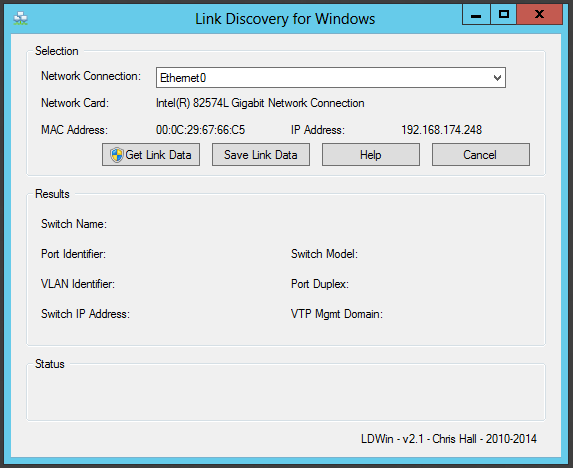
Task: Click the Get Link Data button
Action: [151, 155]
